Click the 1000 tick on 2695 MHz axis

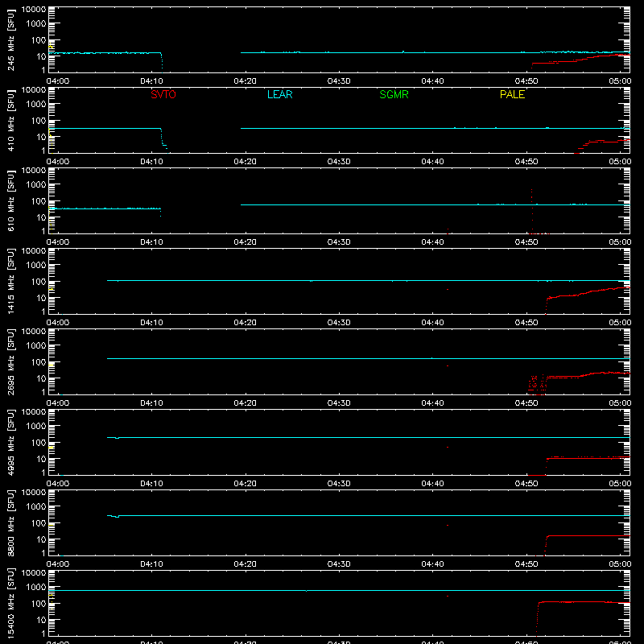(x=36, y=346)
